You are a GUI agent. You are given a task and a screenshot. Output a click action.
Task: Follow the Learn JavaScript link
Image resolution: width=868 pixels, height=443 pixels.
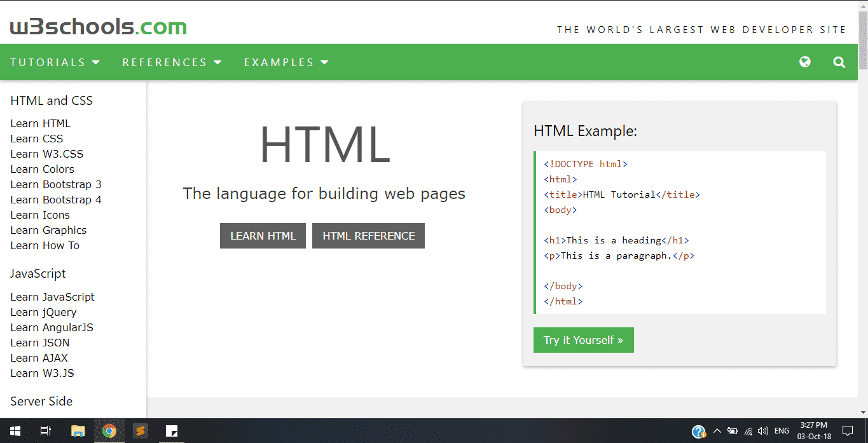click(52, 296)
